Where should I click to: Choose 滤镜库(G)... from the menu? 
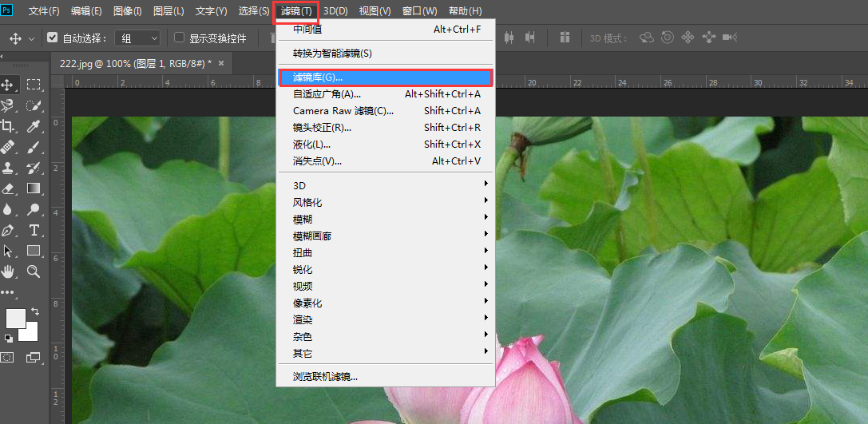click(385, 78)
